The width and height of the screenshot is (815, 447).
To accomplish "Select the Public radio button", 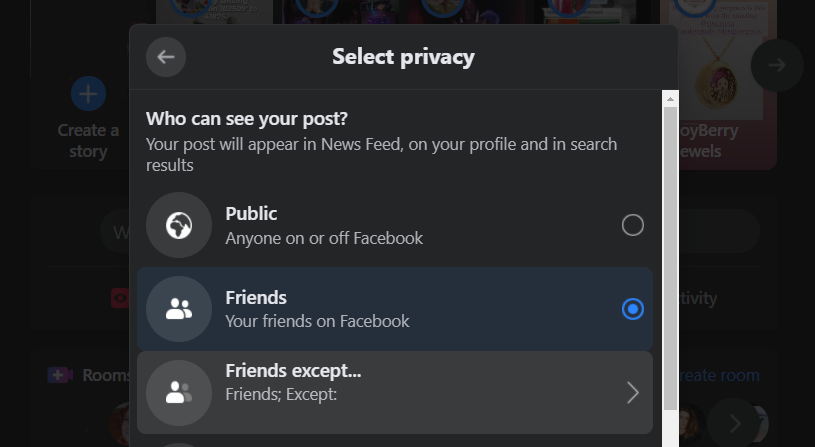I will [632, 225].
